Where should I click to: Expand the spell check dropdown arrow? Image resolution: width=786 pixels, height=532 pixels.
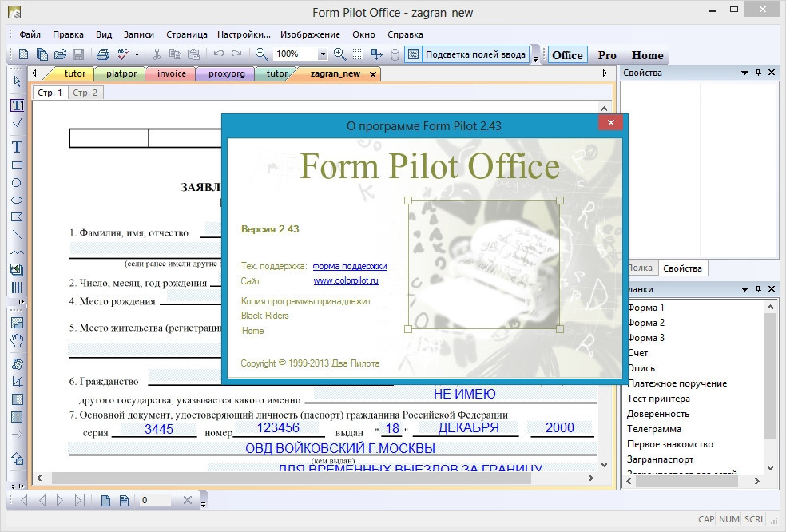point(137,54)
